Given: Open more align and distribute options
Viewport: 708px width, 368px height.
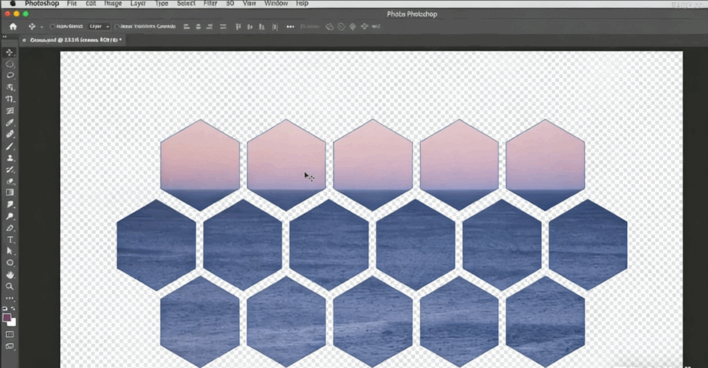Looking at the screenshot, I should click(290, 27).
